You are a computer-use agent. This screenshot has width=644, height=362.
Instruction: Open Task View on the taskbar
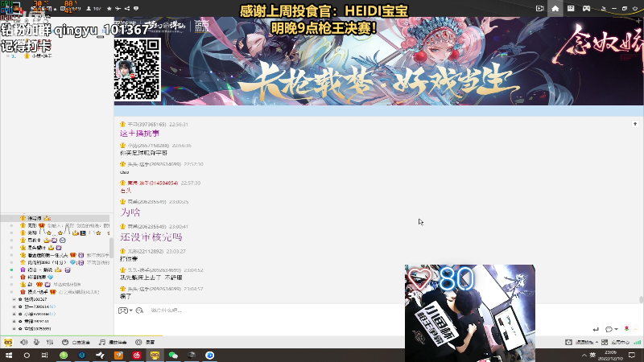coord(45,355)
